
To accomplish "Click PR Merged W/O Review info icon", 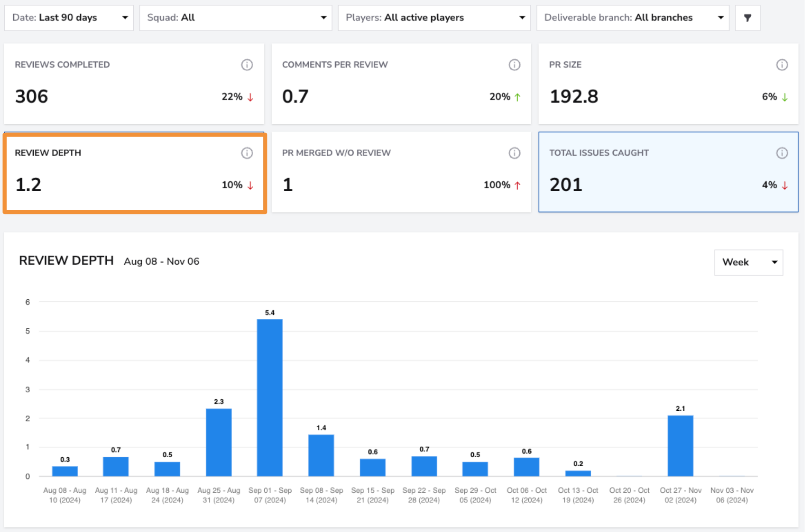I will click(514, 153).
